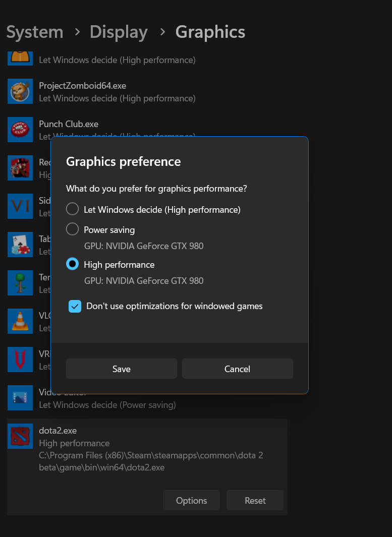Click the VLC media player icon

(x=20, y=321)
